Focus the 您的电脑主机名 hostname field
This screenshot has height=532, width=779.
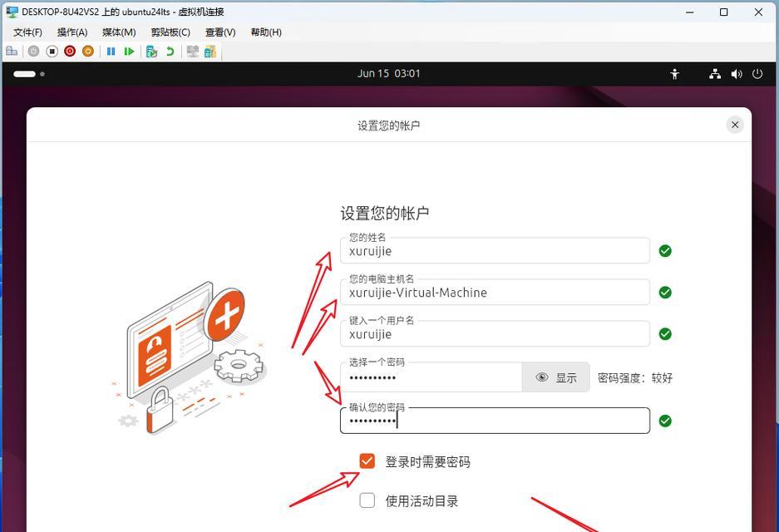[x=495, y=293]
